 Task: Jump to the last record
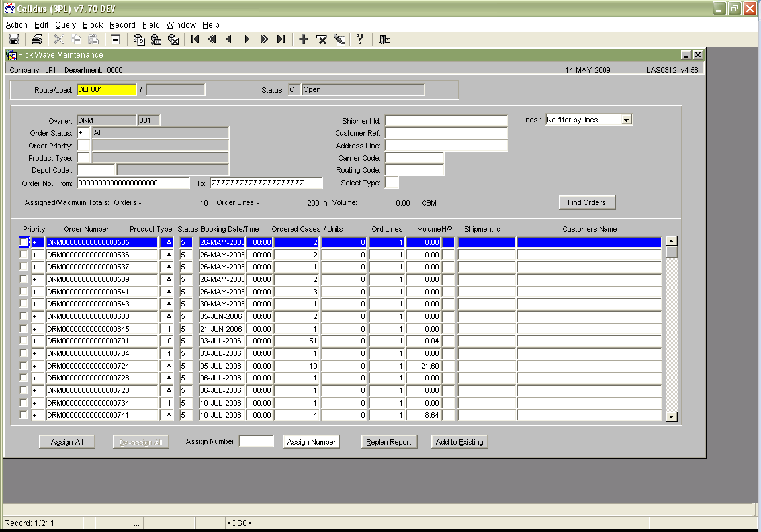pyautogui.click(x=281, y=39)
